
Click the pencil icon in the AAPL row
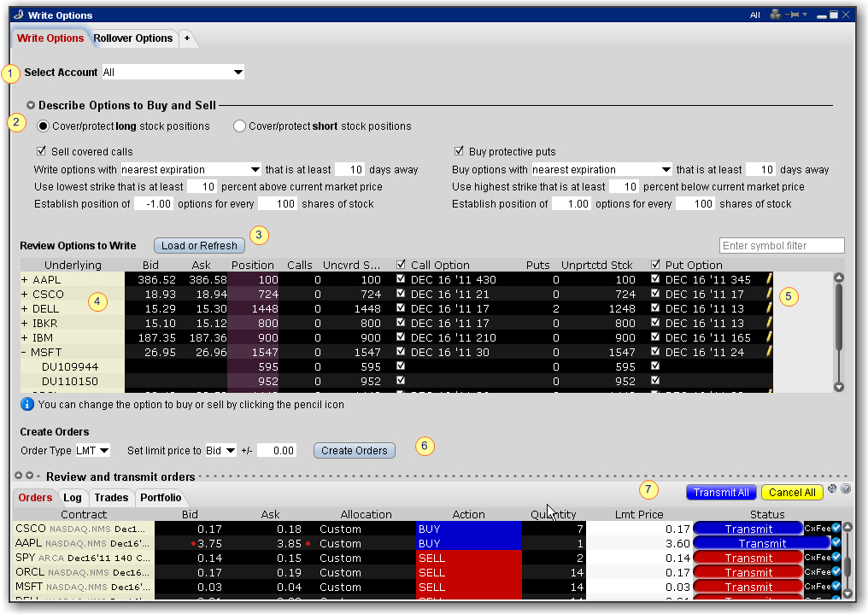pos(769,279)
